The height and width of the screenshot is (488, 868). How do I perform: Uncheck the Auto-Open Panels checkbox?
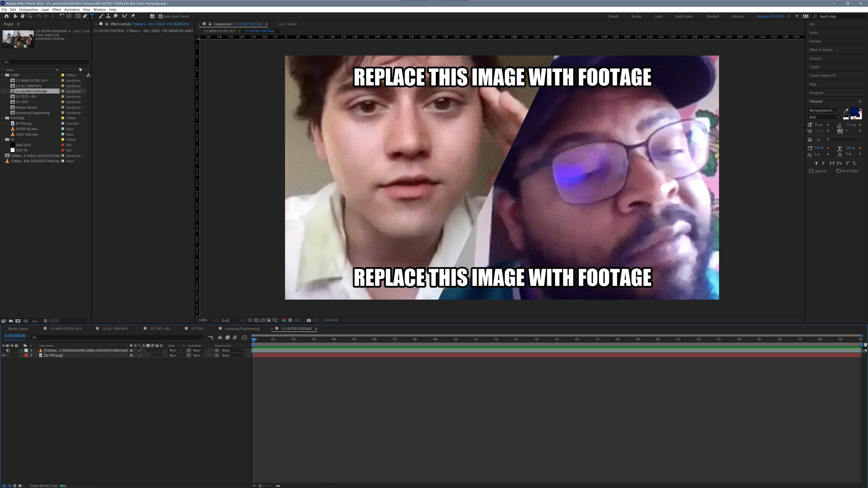point(160,16)
